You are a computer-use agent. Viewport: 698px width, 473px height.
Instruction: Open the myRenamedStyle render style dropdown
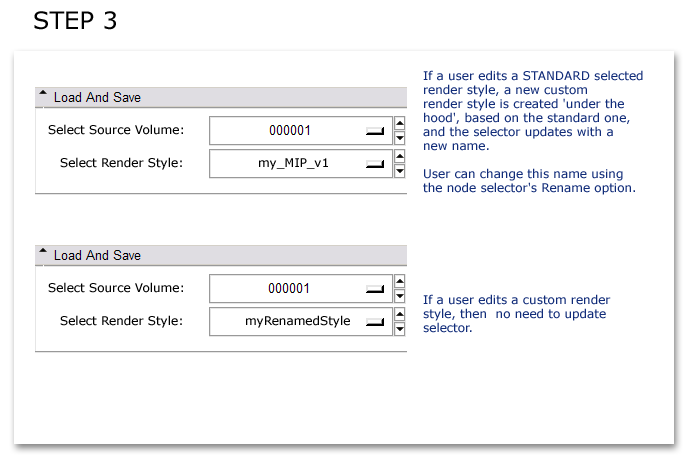click(300, 322)
